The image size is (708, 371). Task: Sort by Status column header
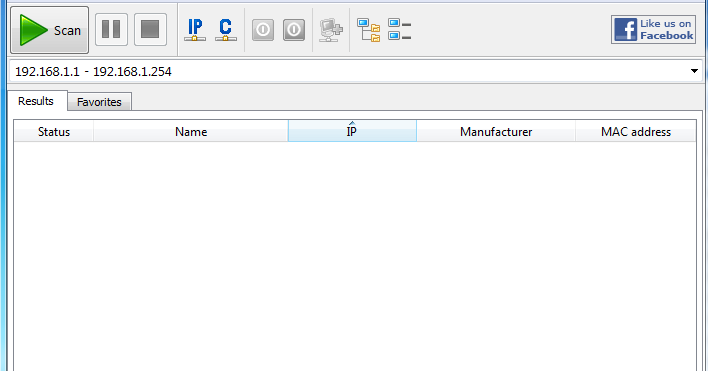[54, 132]
